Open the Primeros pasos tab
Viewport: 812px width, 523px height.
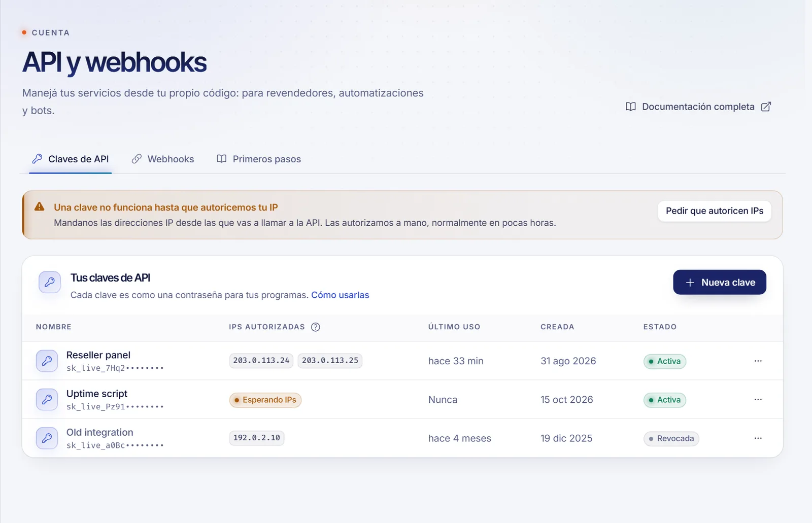coord(259,159)
